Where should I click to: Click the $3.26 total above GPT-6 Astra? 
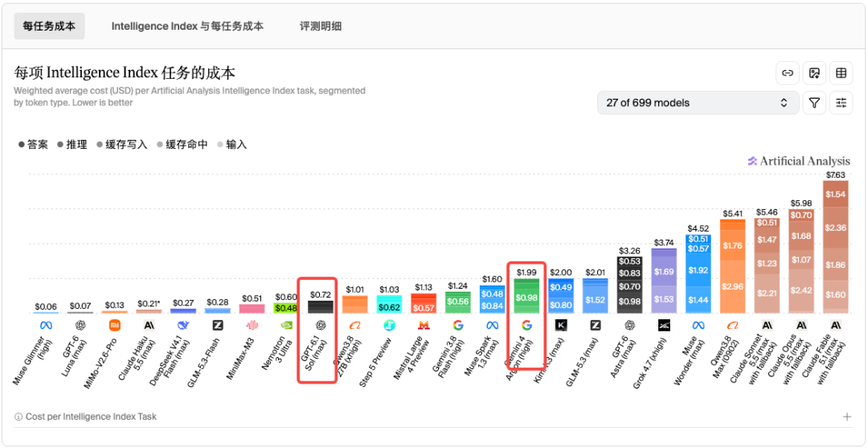tap(629, 250)
